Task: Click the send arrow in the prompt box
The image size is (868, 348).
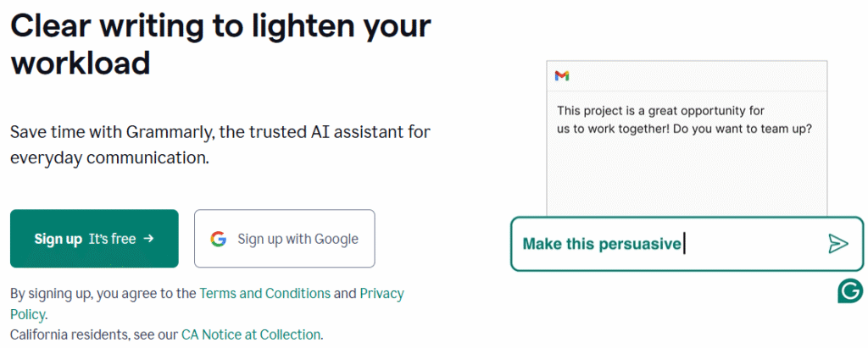Action: click(838, 244)
